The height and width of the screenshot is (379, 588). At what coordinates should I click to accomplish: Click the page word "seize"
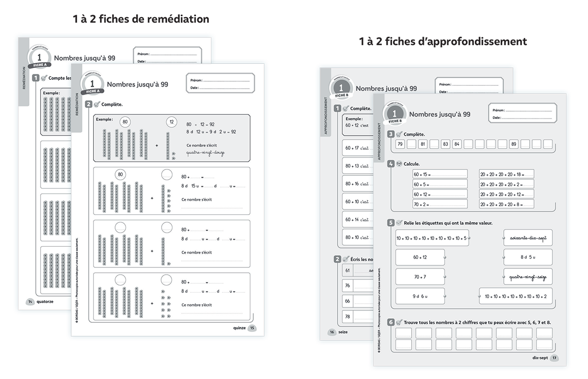pos(343,332)
